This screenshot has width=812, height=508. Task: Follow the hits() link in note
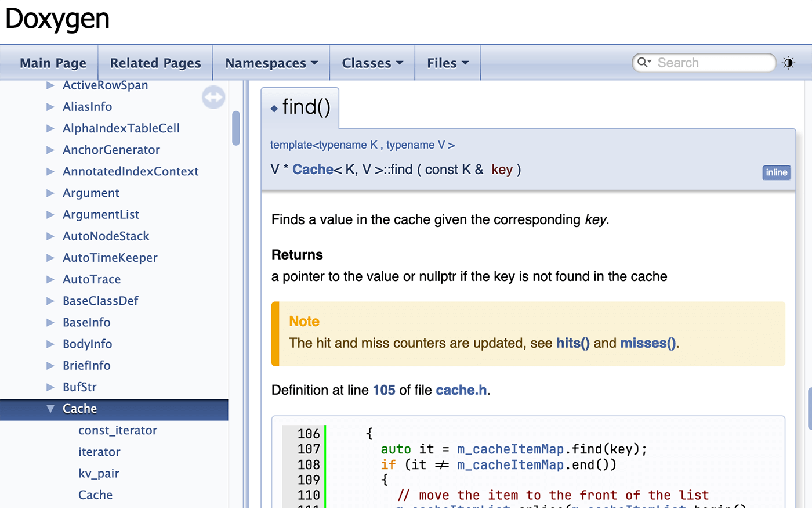click(573, 343)
